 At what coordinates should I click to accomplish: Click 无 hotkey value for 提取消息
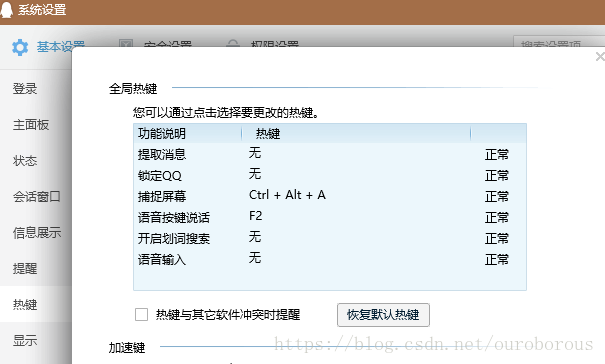255,153
